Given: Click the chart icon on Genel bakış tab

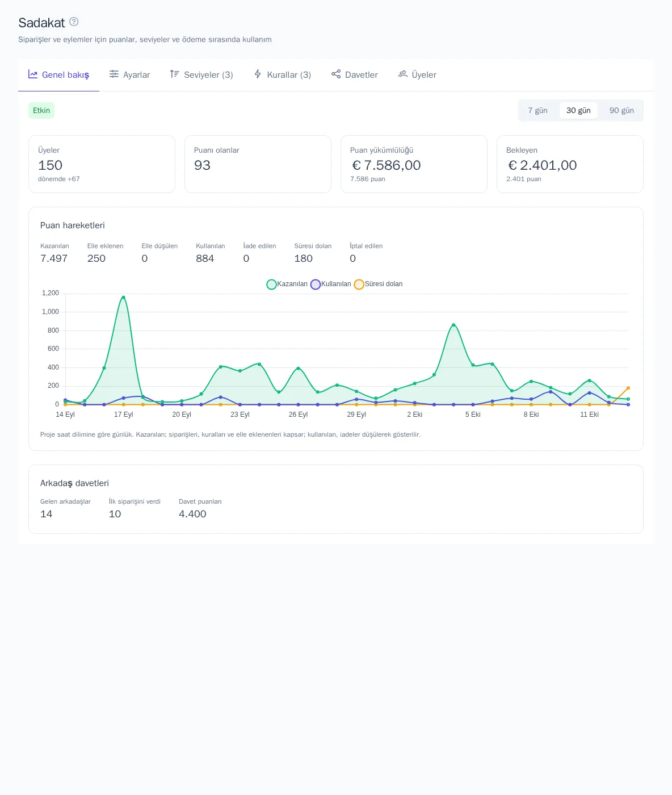Looking at the screenshot, I should pyautogui.click(x=33, y=74).
